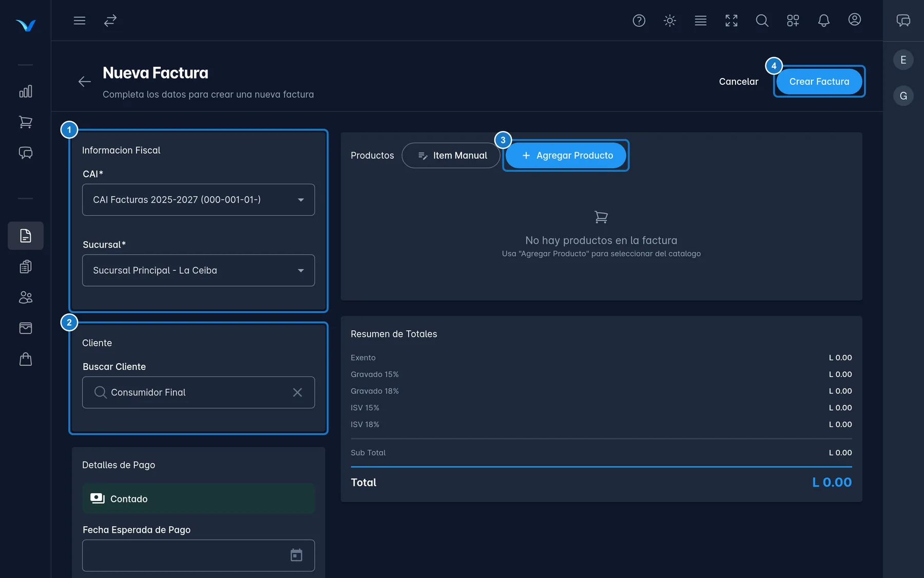Open the shopping bag icon in the sidebar
This screenshot has width=924, height=578.
pyautogui.click(x=26, y=359)
